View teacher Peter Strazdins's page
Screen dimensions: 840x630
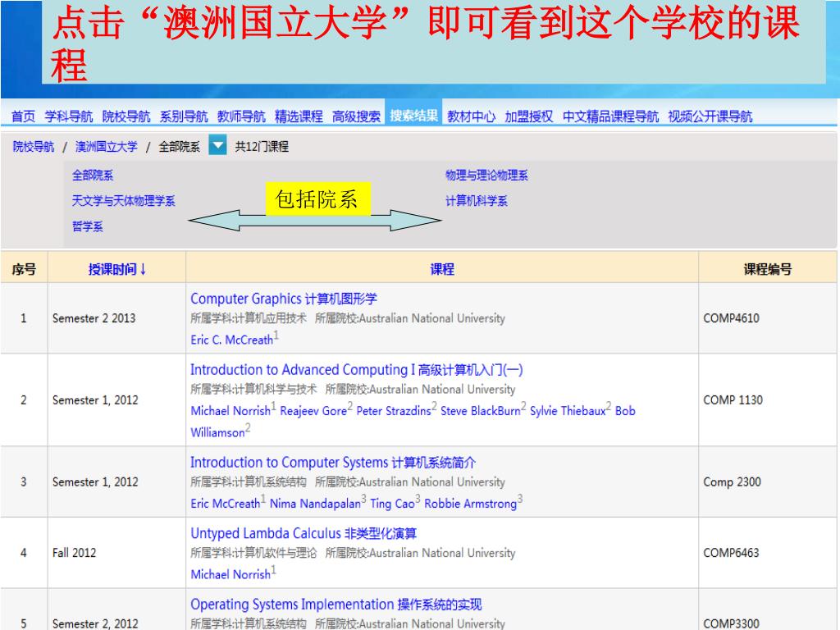[x=394, y=411]
